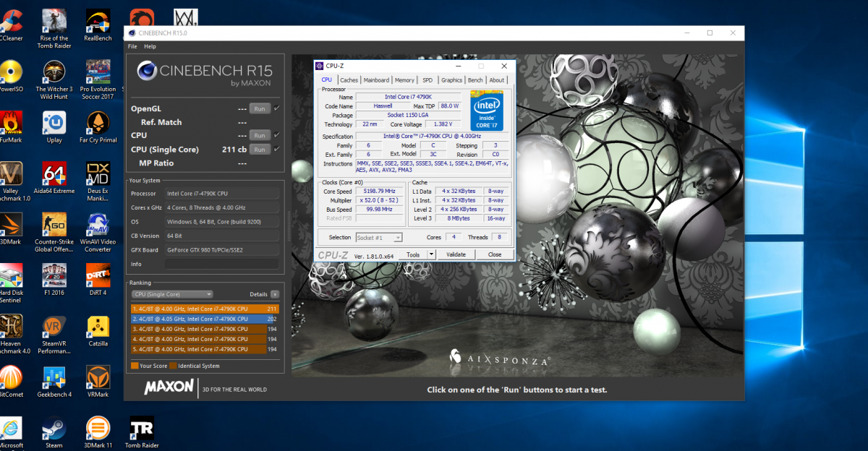This screenshot has width=868, height=451.
Task: Open the CCleaner desktop shortcut
Action: click(11, 25)
